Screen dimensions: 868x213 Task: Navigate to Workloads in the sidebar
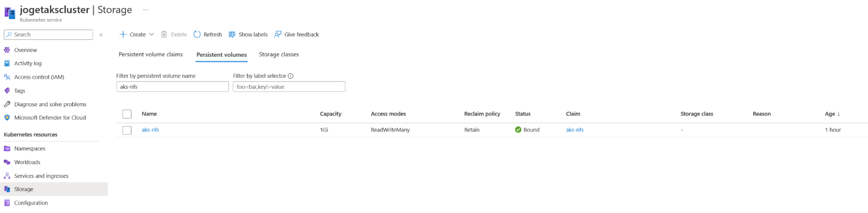click(x=27, y=162)
